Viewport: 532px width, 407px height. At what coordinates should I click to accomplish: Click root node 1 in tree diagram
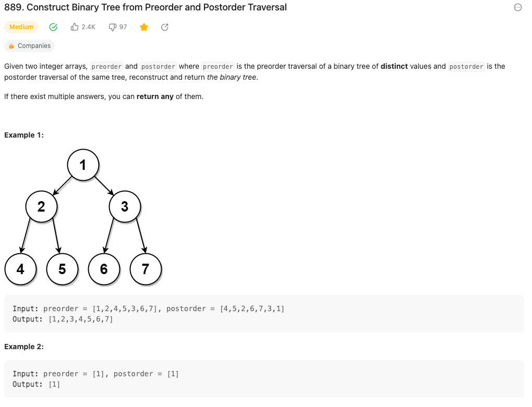pyautogui.click(x=83, y=165)
